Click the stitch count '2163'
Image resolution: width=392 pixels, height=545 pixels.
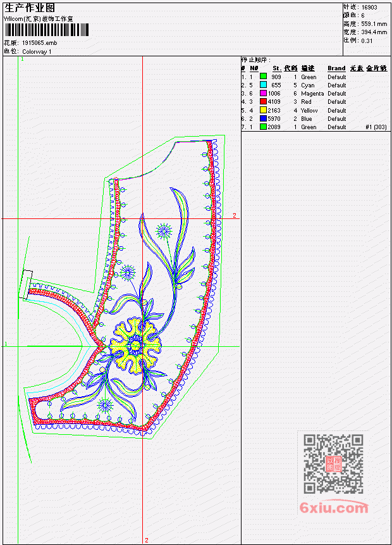(274, 111)
